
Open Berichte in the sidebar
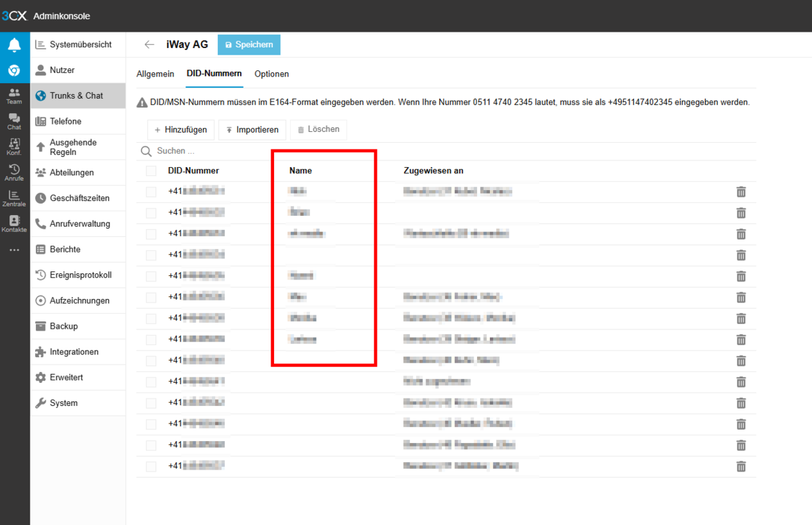pyautogui.click(x=78, y=250)
